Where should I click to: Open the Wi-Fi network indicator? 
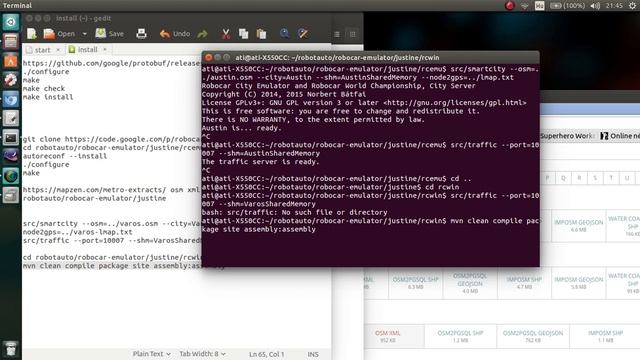point(525,6)
